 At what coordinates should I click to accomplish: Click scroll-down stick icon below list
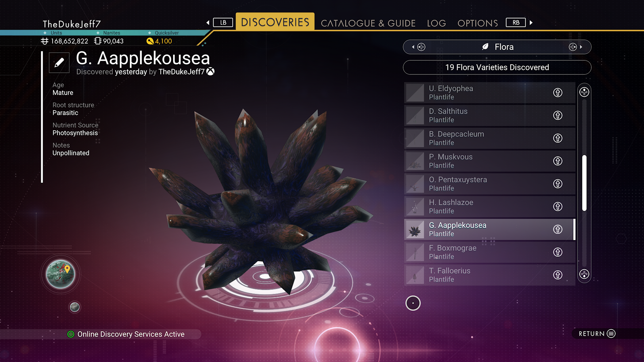tap(584, 274)
